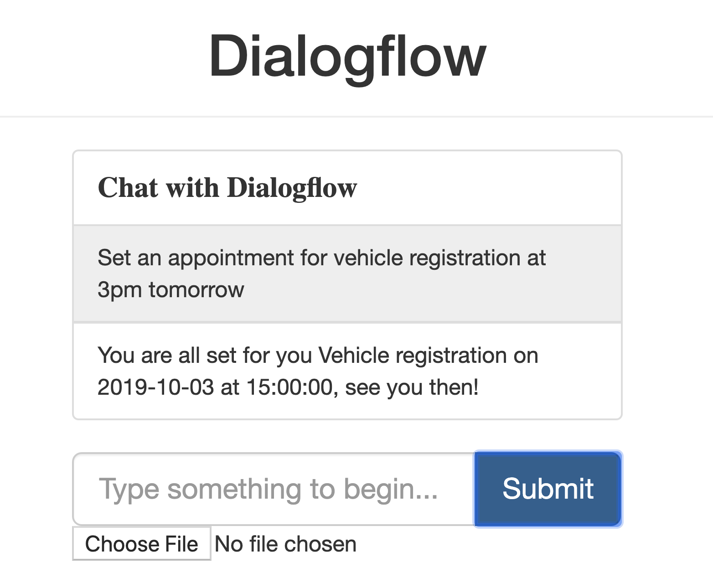Click the 'No file chosen' label

(x=285, y=544)
